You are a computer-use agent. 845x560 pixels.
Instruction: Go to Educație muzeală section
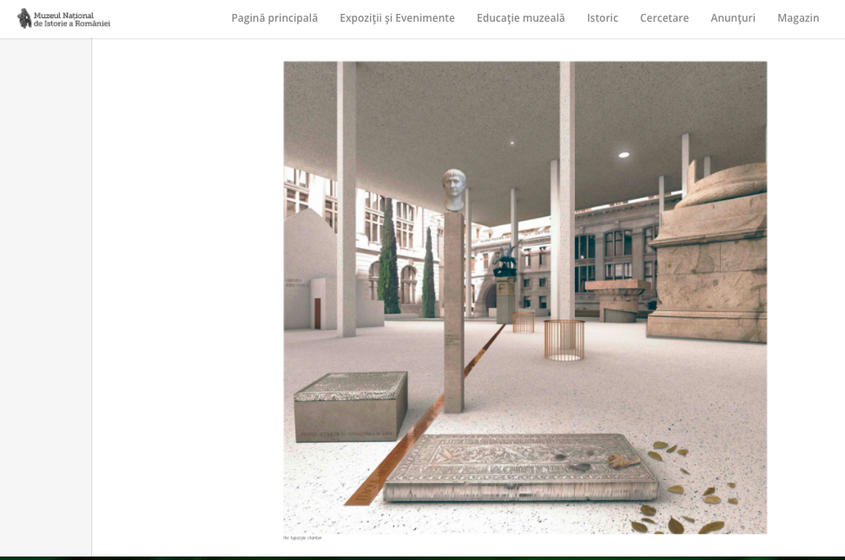520,18
